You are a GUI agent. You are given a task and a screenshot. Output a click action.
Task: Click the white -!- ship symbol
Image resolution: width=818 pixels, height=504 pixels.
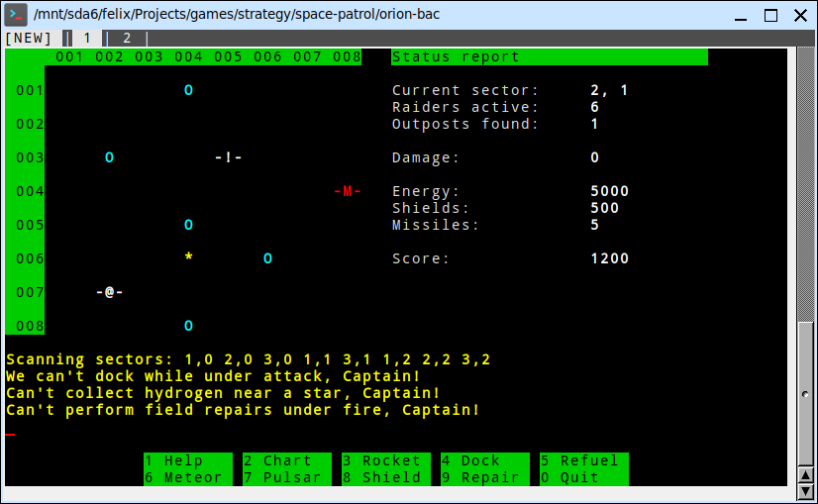click(x=229, y=157)
